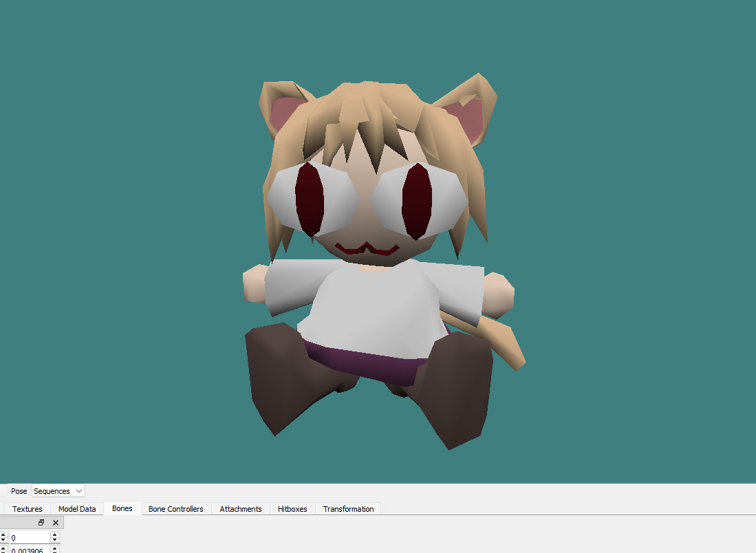Click the model's white shirt in viewport

coord(371,303)
